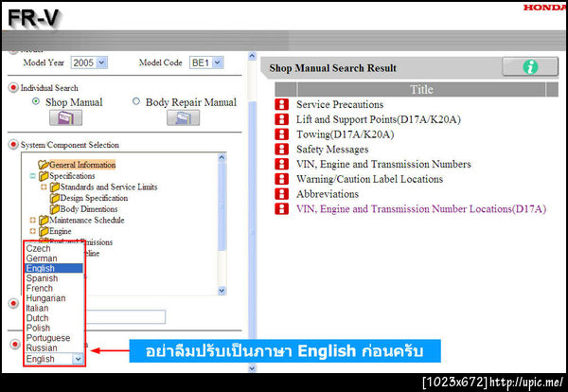Click the Engine folder icon
The width and height of the screenshot is (568, 392).
pyautogui.click(x=44, y=231)
